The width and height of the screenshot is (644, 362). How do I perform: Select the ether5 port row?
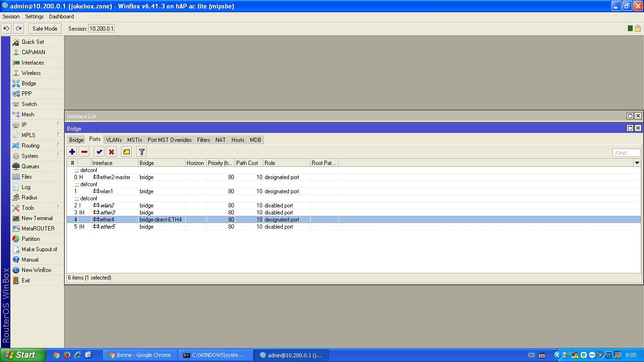[x=354, y=227]
